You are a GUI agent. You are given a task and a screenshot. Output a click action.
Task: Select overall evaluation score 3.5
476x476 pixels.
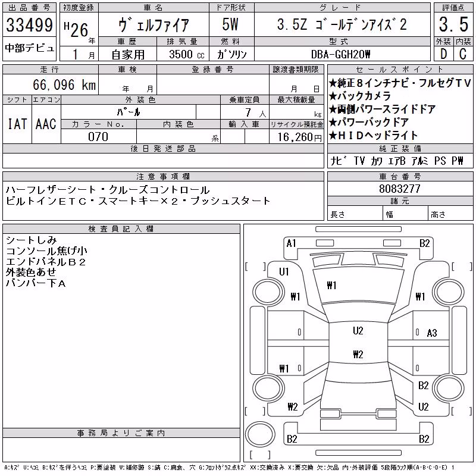453,24
